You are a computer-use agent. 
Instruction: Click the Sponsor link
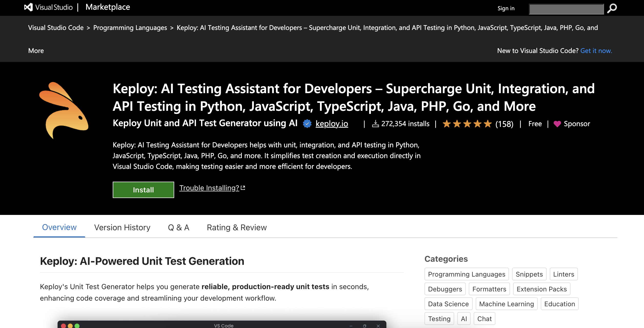(577, 124)
